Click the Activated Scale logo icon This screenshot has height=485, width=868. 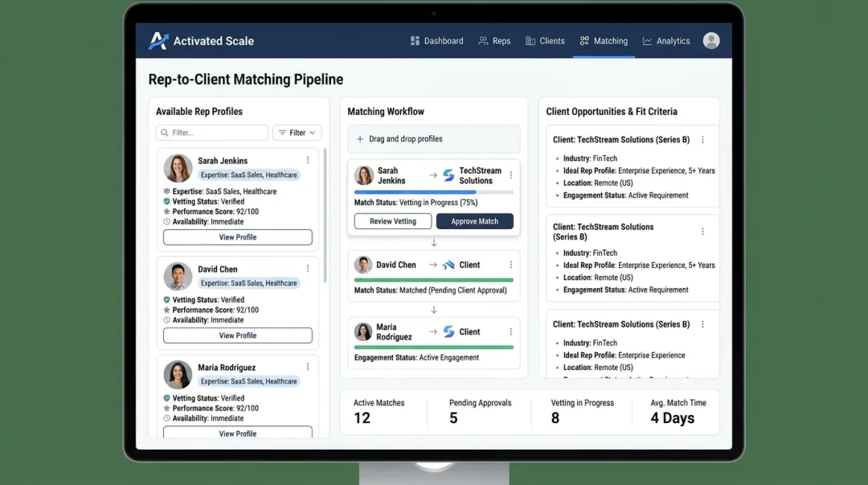click(x=158, y=40)
